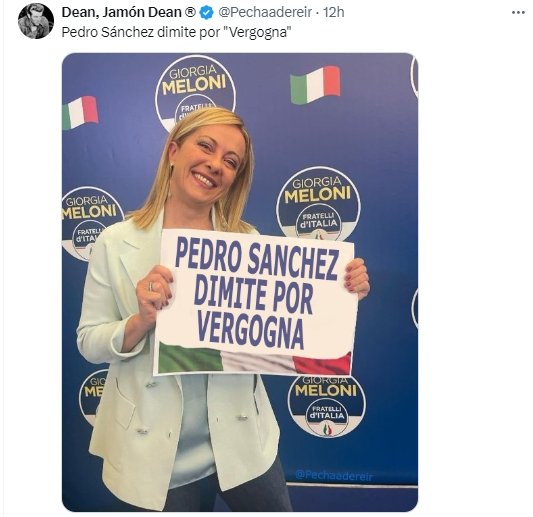Click the waving Italian flag beside the top Meloni logo

[x=315, y=85]
